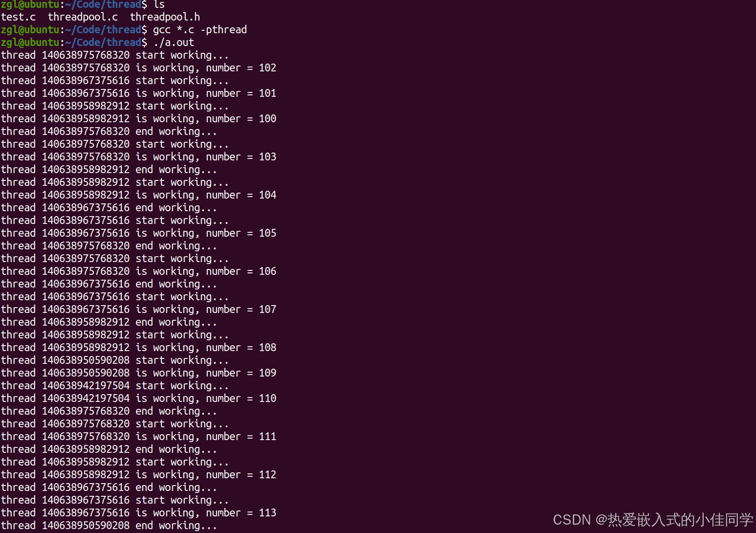Click the output line 'number = 107'
756x533 pixels.
coord(138,310)
